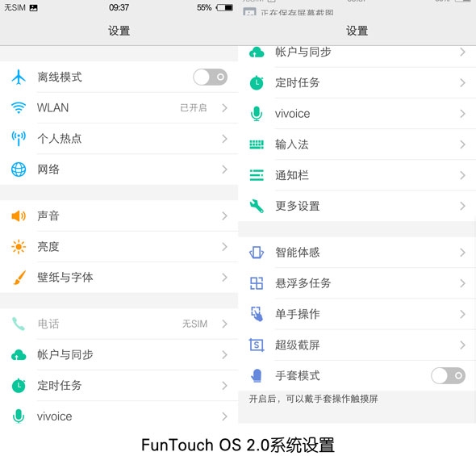The width and height of the screenshot is (476, 456).
Task: Toggle the 离线模式 switch
Action: (x=210, y=77)
